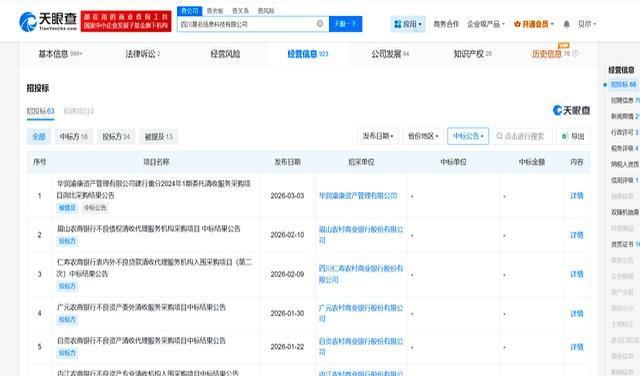The image size is (640, 376).
Task: Clear the company search box text
Action: pos(320,24)
